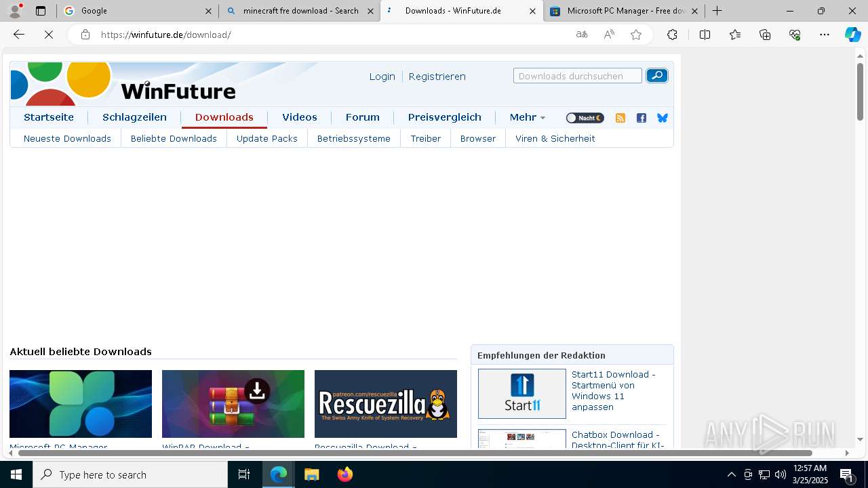Click the Login link

(382, 77)
